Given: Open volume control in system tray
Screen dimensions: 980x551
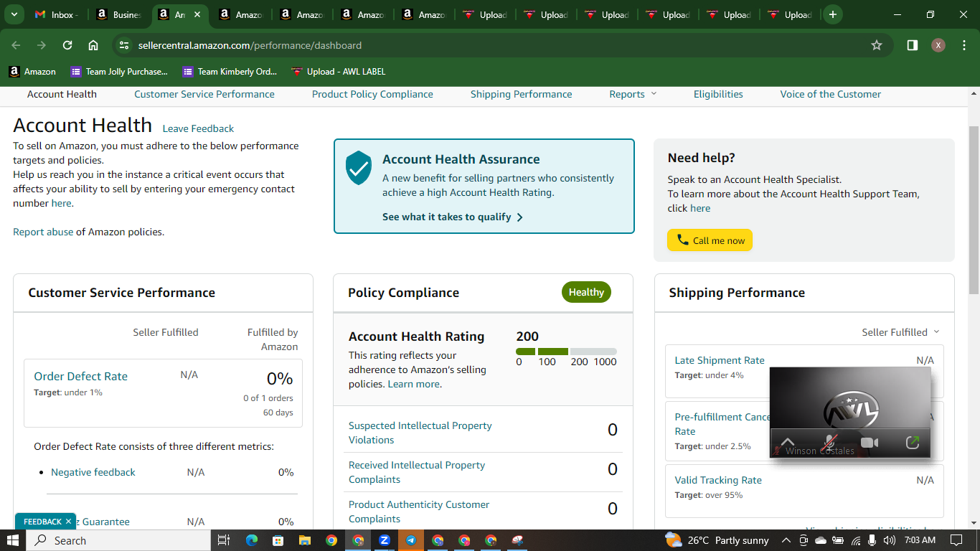Looking at the screenshot, I should click(890, 540).
